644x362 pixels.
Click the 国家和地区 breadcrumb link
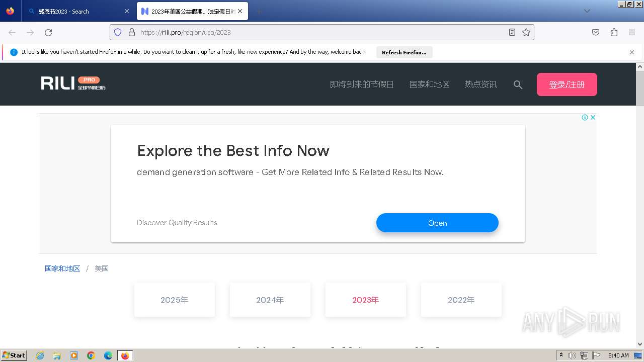pyautogui.click(x=62, y=268)
